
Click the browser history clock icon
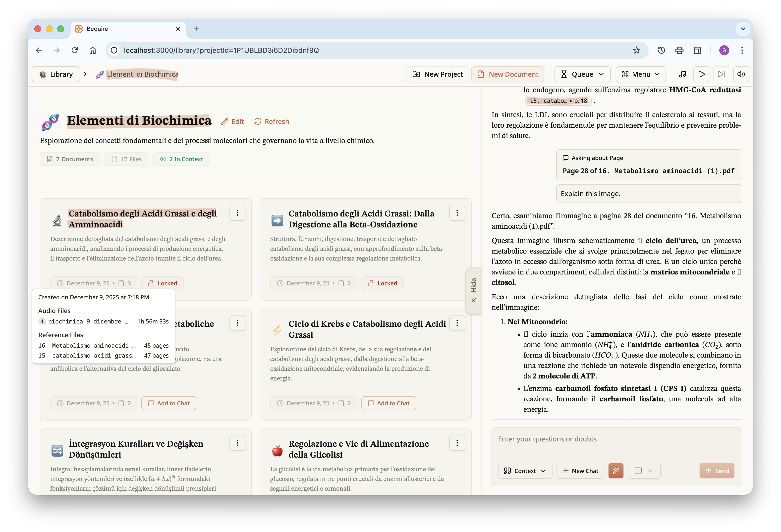[661, 51]
